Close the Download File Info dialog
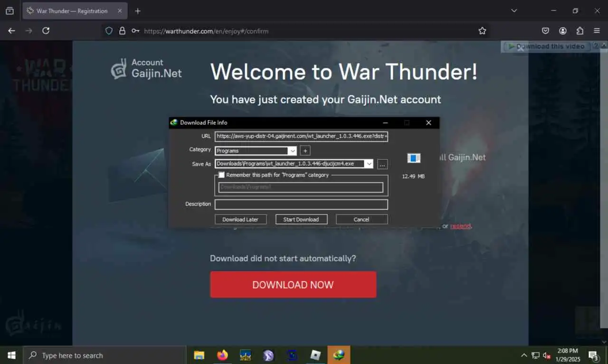608x364 pixels. tap(428, 122)
